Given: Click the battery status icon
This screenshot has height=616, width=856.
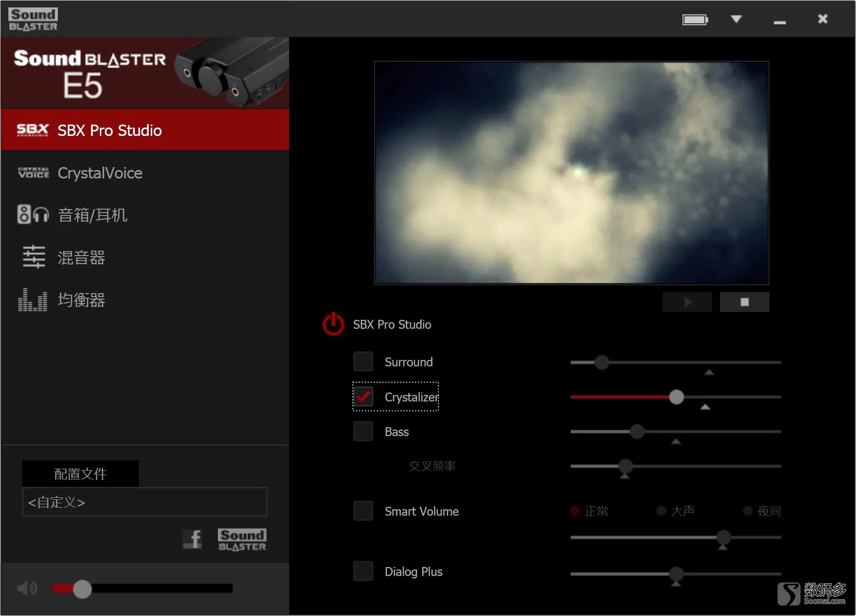Looking at the screenshot, I should 695,19.
